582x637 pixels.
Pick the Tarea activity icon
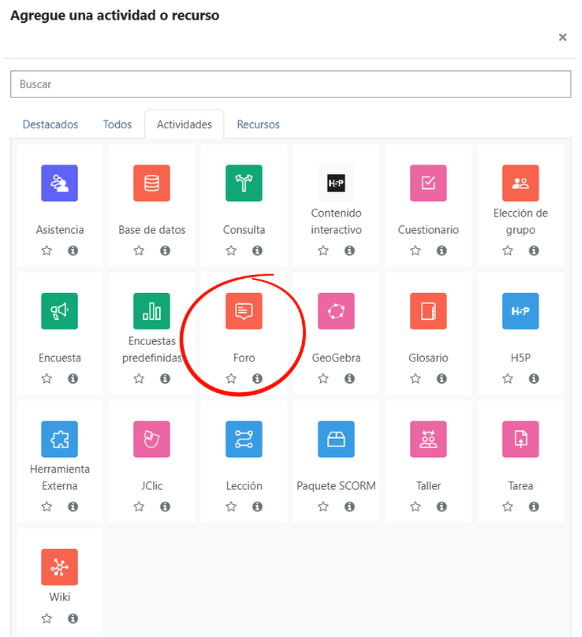[520, 439]
